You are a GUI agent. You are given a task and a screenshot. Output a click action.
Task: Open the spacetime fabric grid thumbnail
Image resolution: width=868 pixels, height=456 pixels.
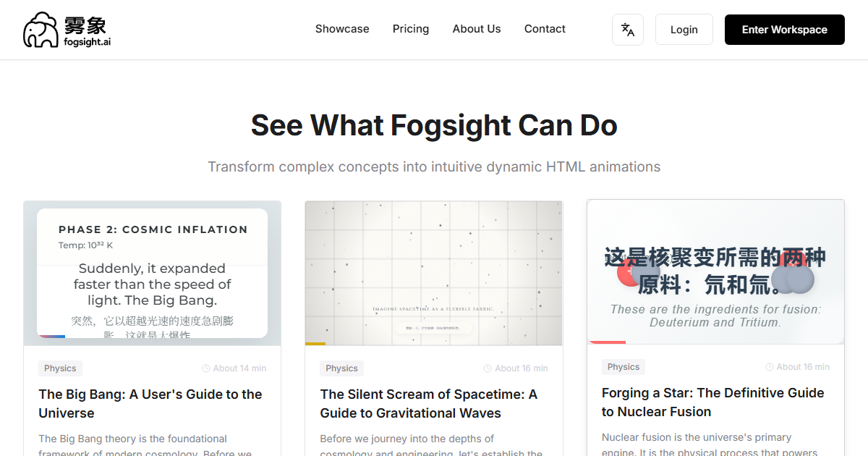coord(434,273)
